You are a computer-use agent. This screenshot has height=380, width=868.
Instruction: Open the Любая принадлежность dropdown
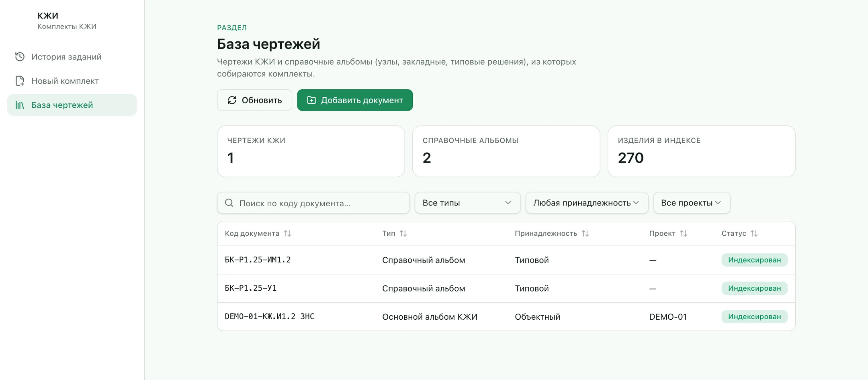pyautogui.click(x=587, y=203)
